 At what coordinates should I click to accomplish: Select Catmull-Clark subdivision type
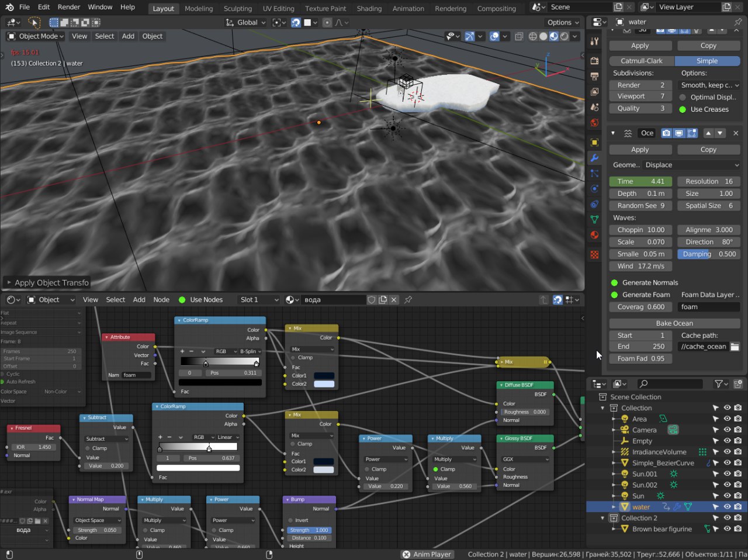click(642, 61)
